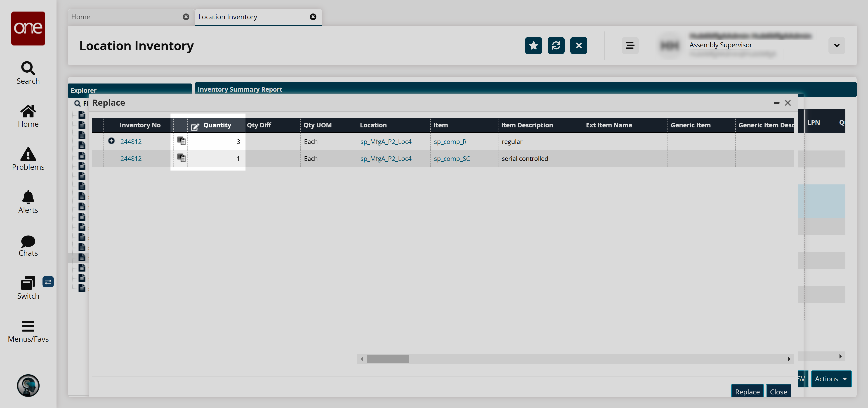This screenshot has height=408, width=868.
Task: Edit the quantity cell showing 3
Action: point(216,142)
